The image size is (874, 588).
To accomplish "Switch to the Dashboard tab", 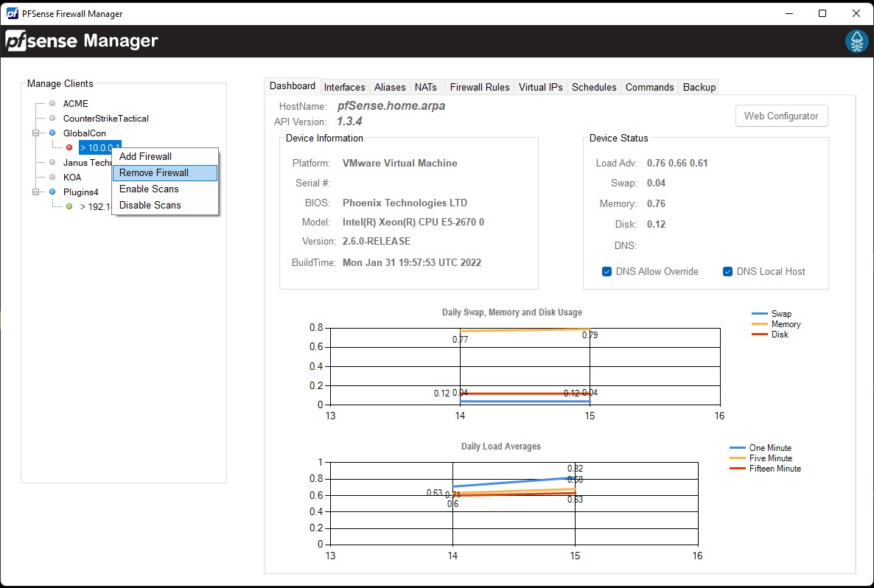I will click(x=293, y=85).
